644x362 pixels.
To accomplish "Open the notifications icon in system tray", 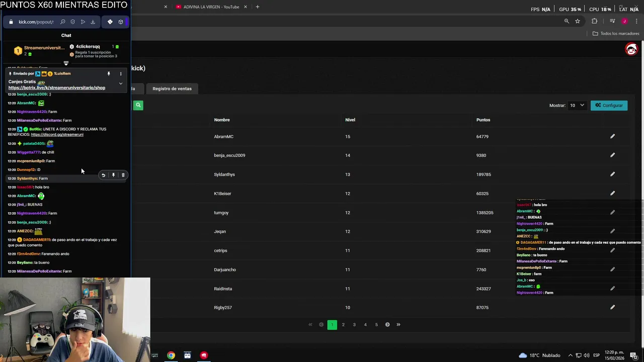I will (x=633, y=355).
